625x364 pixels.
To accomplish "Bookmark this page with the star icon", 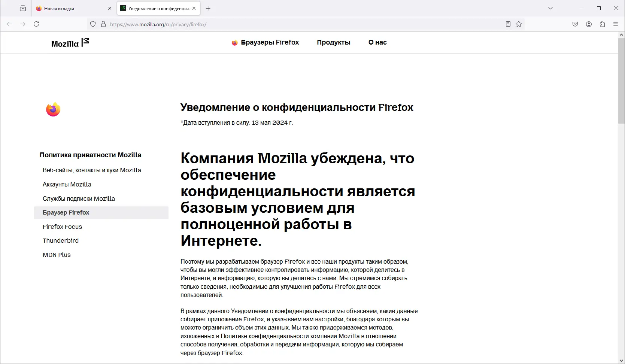I will tap(519, 24).
